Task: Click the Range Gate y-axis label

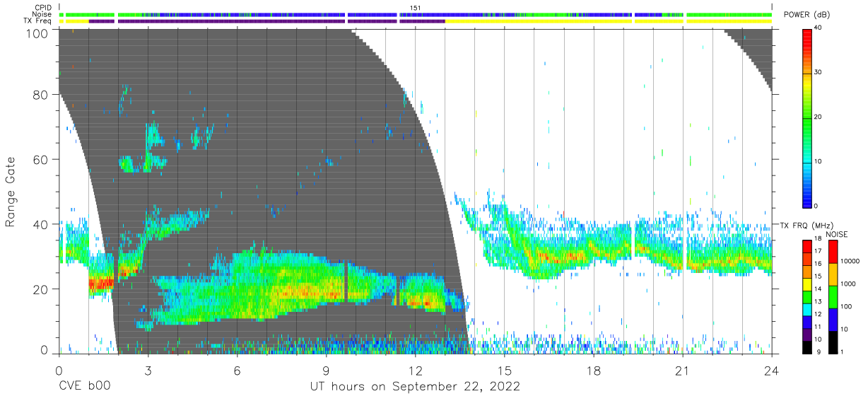Action: (x=11, y=191)
